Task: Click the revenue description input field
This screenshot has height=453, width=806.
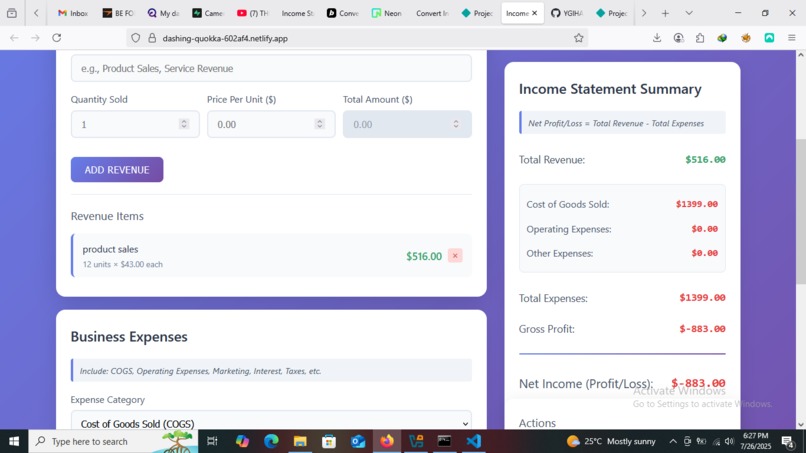Action: [271, 68]
